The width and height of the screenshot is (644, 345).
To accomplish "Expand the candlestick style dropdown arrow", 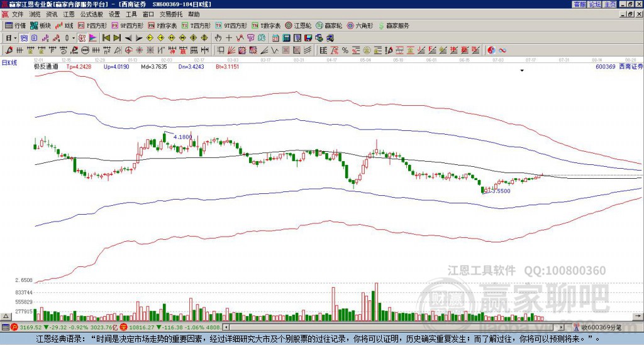I will (74, 38).
